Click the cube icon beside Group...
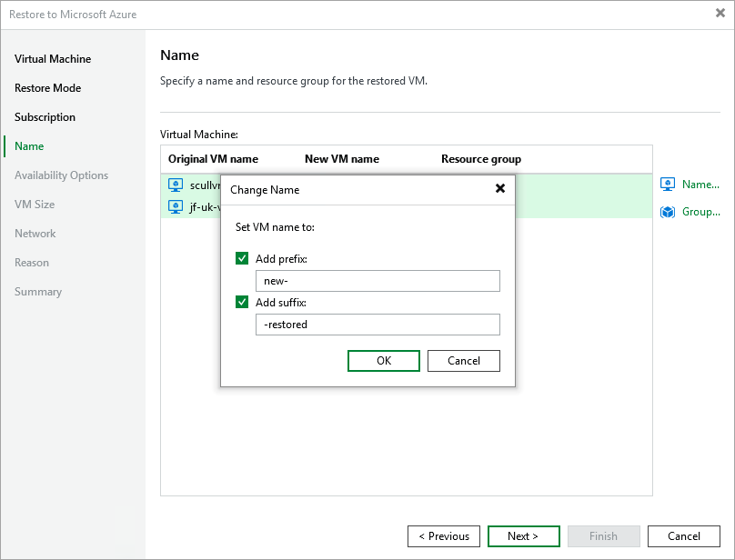 pos(668,212)
